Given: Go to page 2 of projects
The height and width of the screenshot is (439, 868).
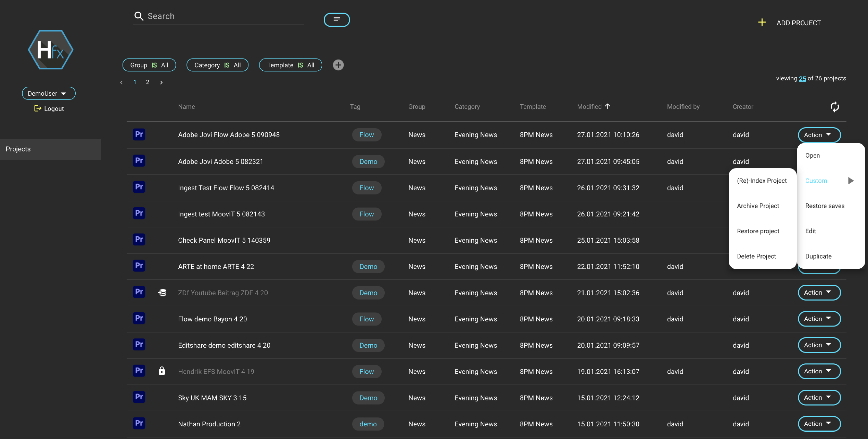Looking at the screenshot, I should 148,82.
